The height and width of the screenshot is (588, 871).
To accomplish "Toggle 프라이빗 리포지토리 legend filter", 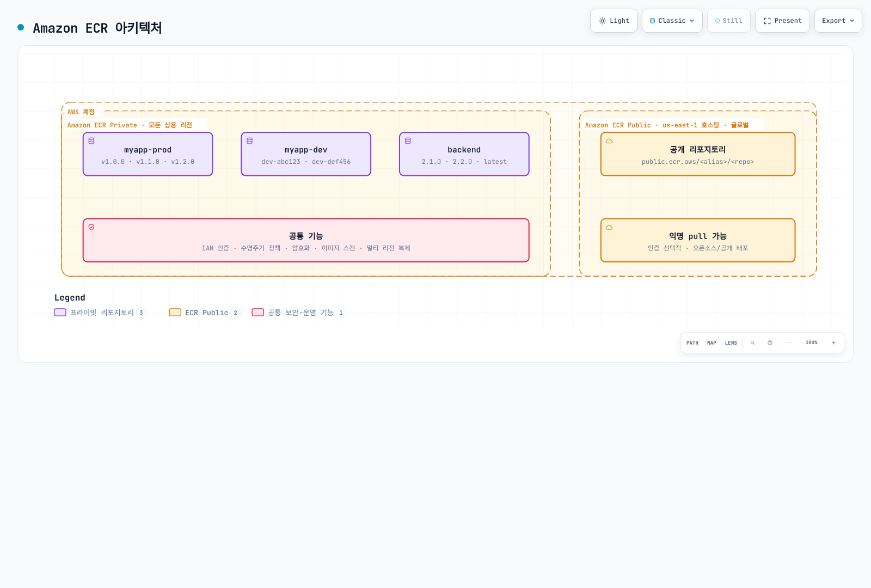I will pos(100,313).
